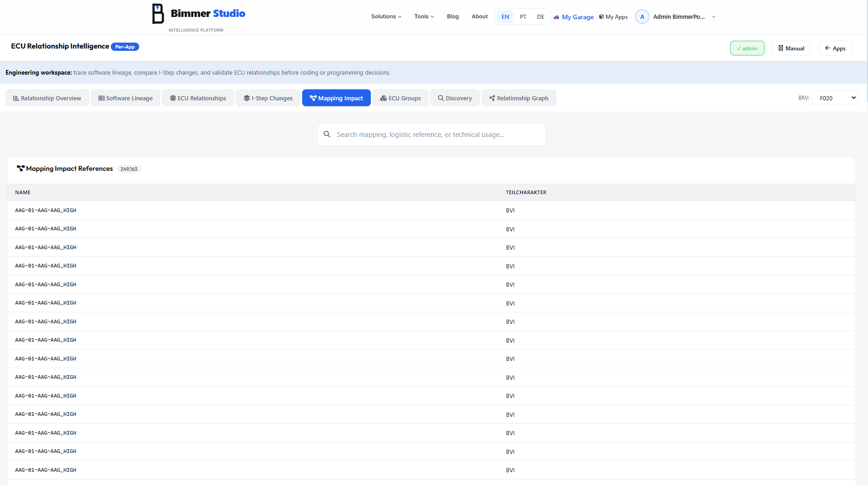Click the Relationship Graph node icon
The image size is (868, 485).
coord(492,98)
